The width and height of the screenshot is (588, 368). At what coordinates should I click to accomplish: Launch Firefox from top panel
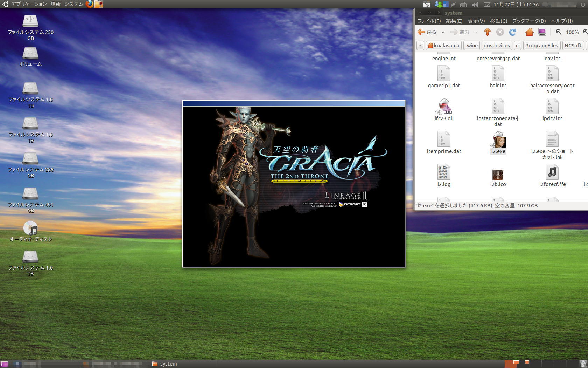pos(90,4)
